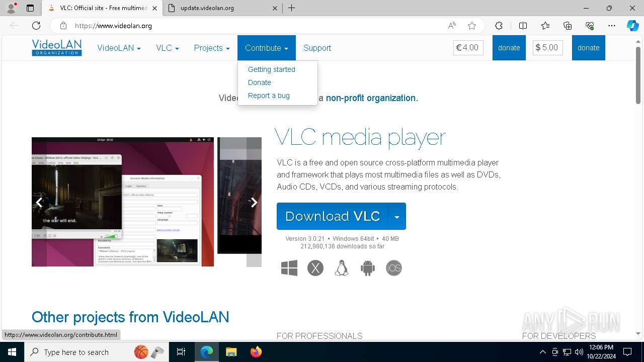Open Tab actions menu icon
The image size is (644, 362).
pos(30,8)
